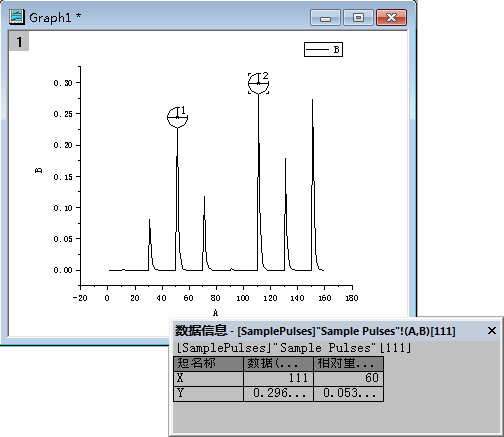Click the 100 tick label on X axis
The image size is (504, 437).
point(243,298)
